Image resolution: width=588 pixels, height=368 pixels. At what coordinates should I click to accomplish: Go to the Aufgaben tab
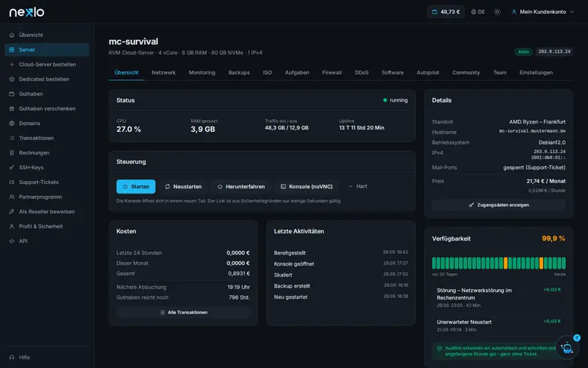(x=297, y=72)
